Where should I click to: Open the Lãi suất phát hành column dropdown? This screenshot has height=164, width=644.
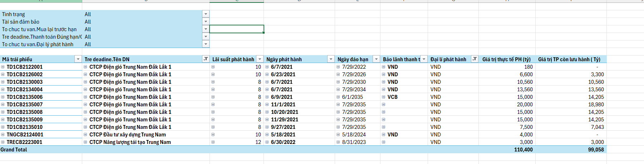click(x=260, y=59)
